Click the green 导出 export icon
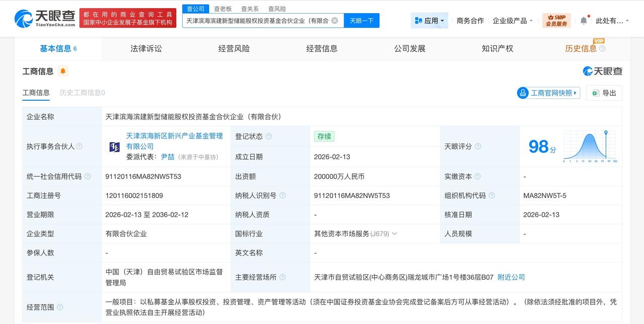Image resolution: width=644 pixels, height=324 pixels. point(595,93)
